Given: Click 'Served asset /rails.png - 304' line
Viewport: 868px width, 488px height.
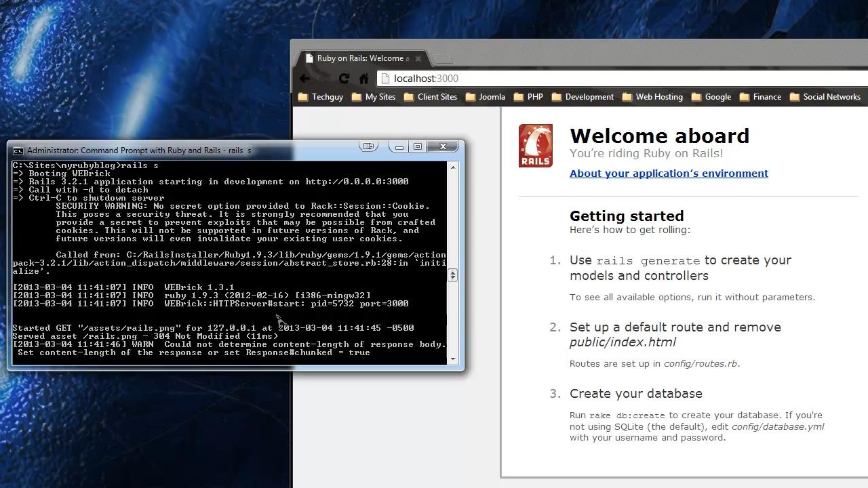Looking at the screenshot, I should click(x=145, y=336).
